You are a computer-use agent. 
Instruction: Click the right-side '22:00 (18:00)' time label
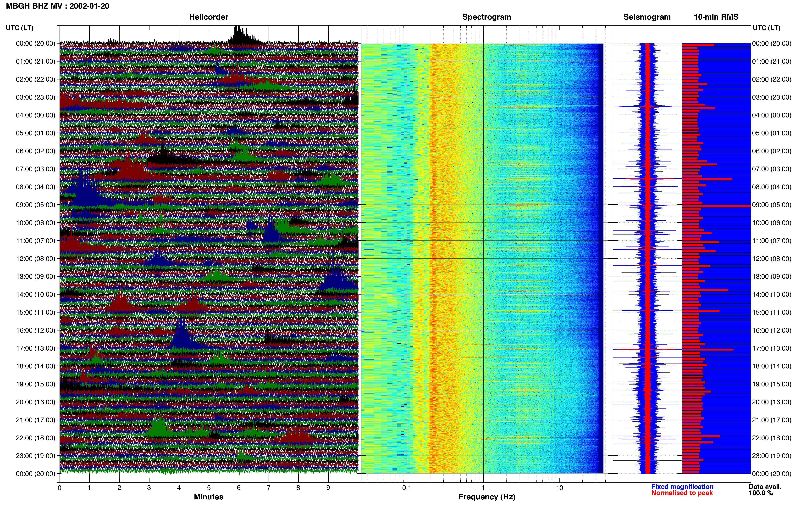(772, 438)
